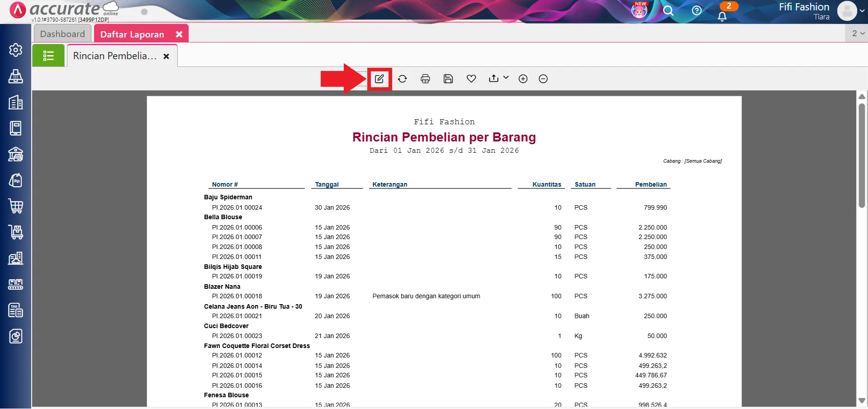Image resolution: width=868 pixels, height=409 pixels.
Task: Close the Rincian Pembelian report tab
Action: pos(166,56)
